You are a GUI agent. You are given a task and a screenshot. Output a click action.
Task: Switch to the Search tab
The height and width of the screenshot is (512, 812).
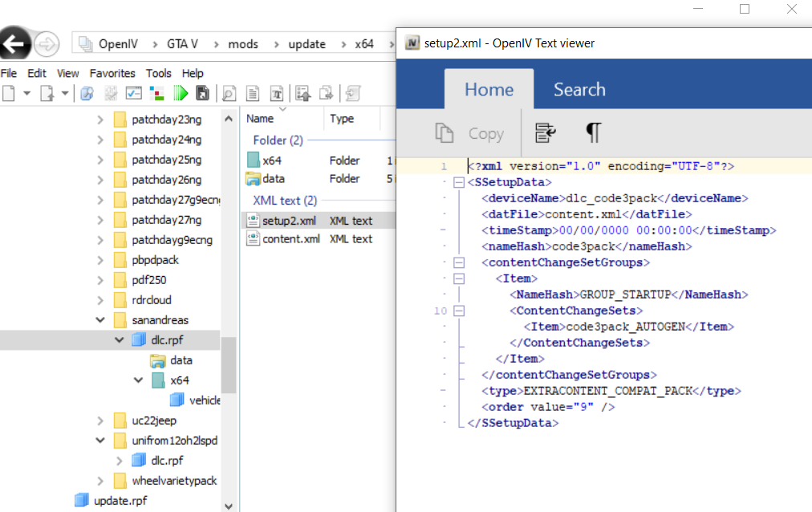click(x=579, y=89)
